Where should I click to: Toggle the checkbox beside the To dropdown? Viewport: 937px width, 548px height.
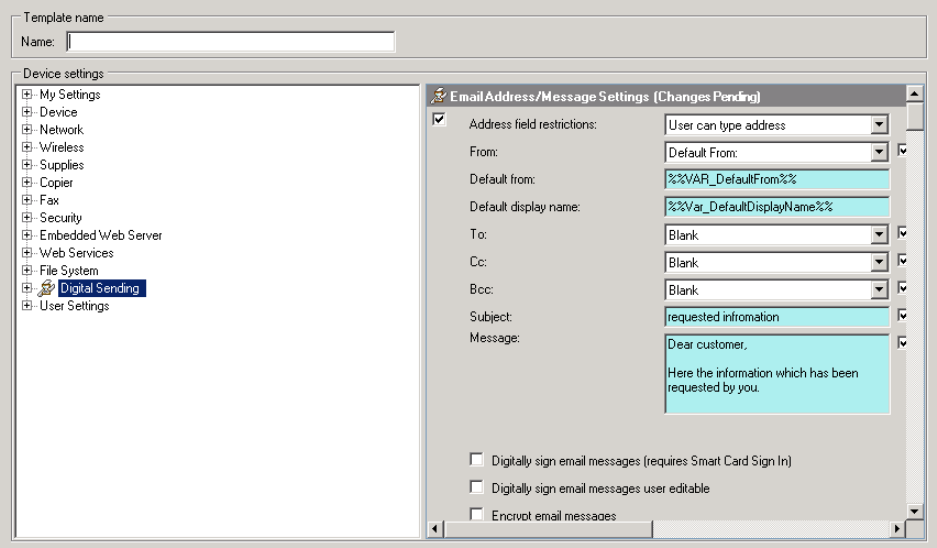click(902, 232)
